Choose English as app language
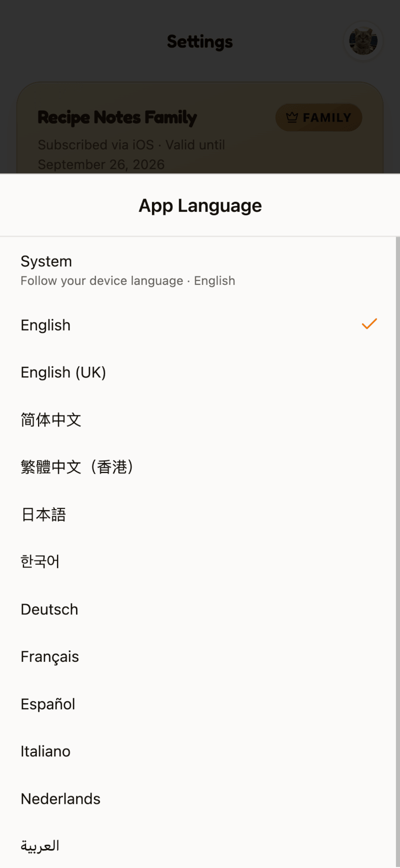Viewport: 400px width, 868px height. (198, 325)
